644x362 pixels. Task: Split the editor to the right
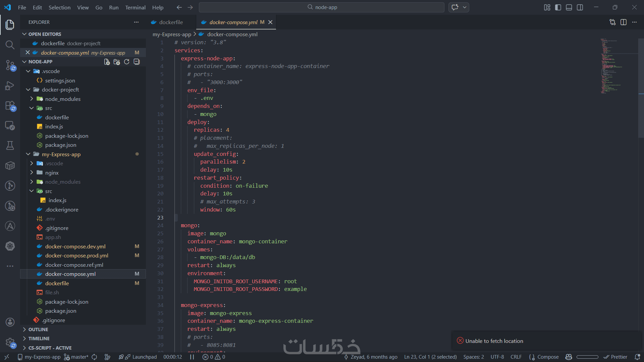click(x=623, y=22)
